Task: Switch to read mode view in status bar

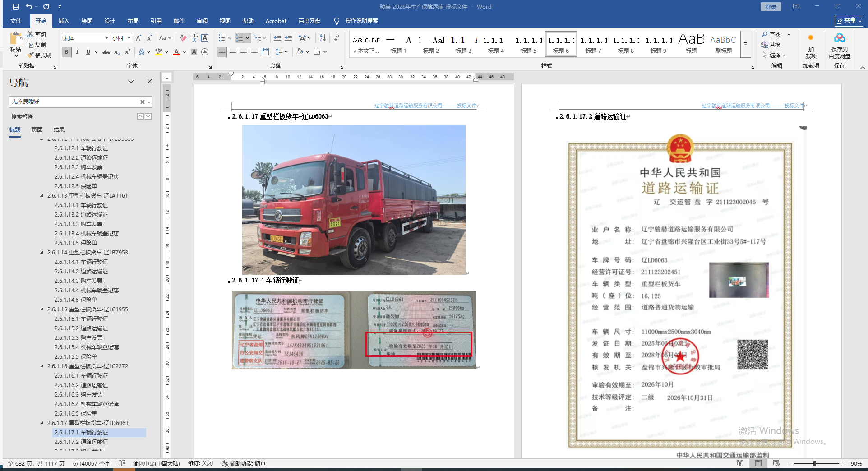Action: pos(740,463)
